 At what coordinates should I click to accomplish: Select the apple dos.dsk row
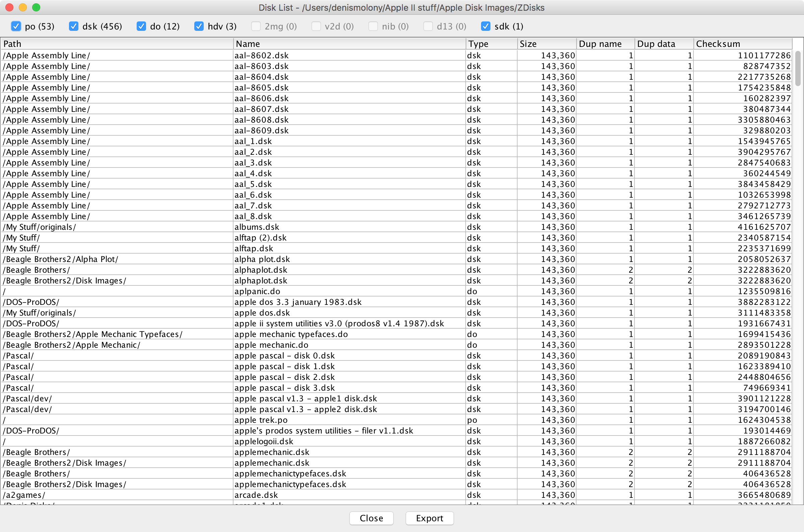[x=397, y=313]
